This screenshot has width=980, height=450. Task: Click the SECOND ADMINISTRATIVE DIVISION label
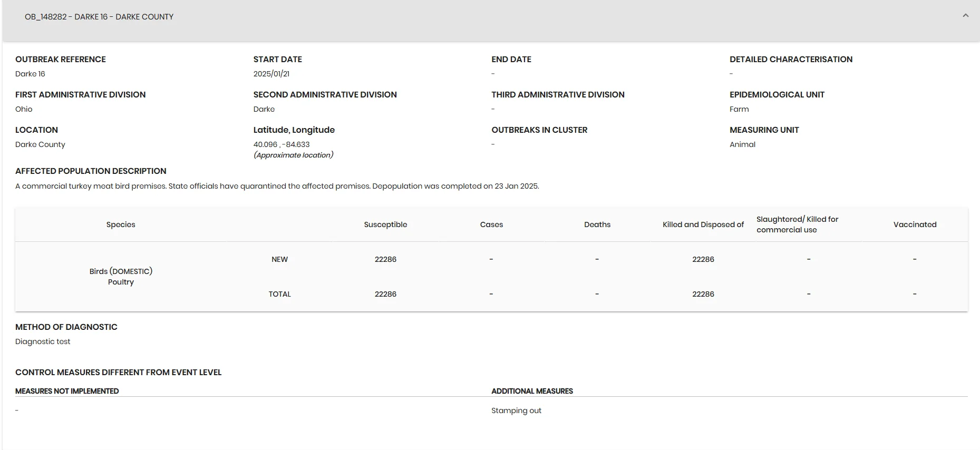325,95
